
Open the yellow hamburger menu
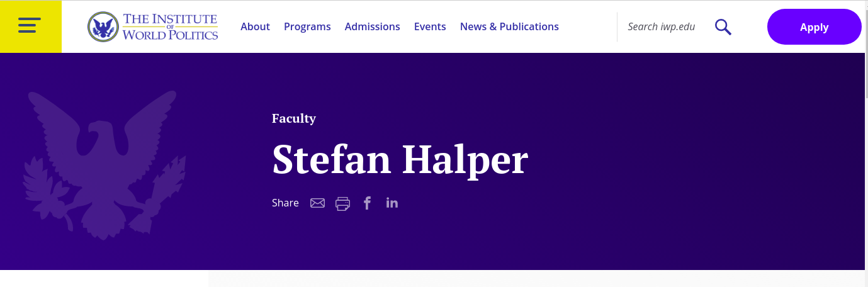(30, 26)
